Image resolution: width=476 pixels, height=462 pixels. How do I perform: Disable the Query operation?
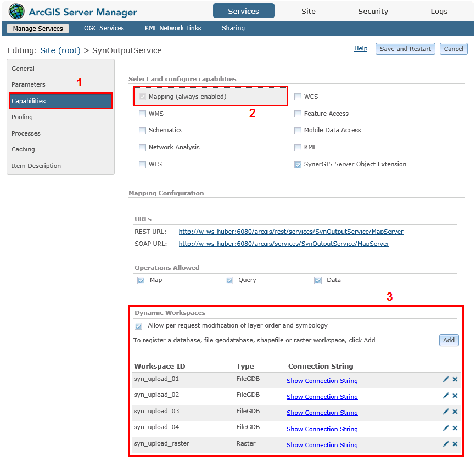229,280
